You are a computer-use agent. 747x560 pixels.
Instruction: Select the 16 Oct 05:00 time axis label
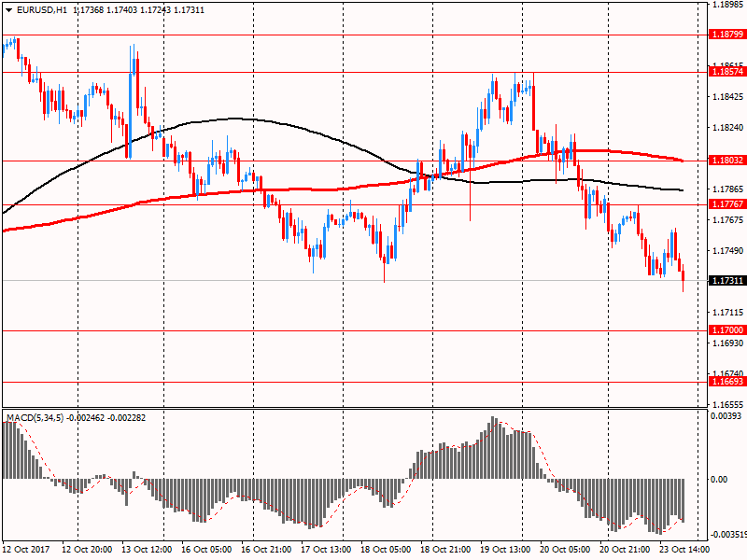click(206, 549)
